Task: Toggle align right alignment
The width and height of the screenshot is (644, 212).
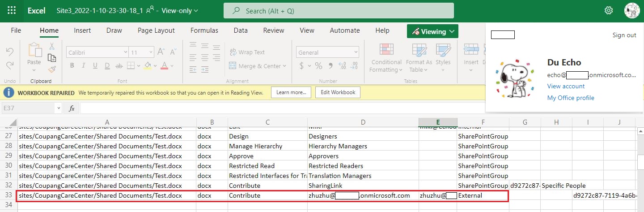Action: tap(217, 56)
